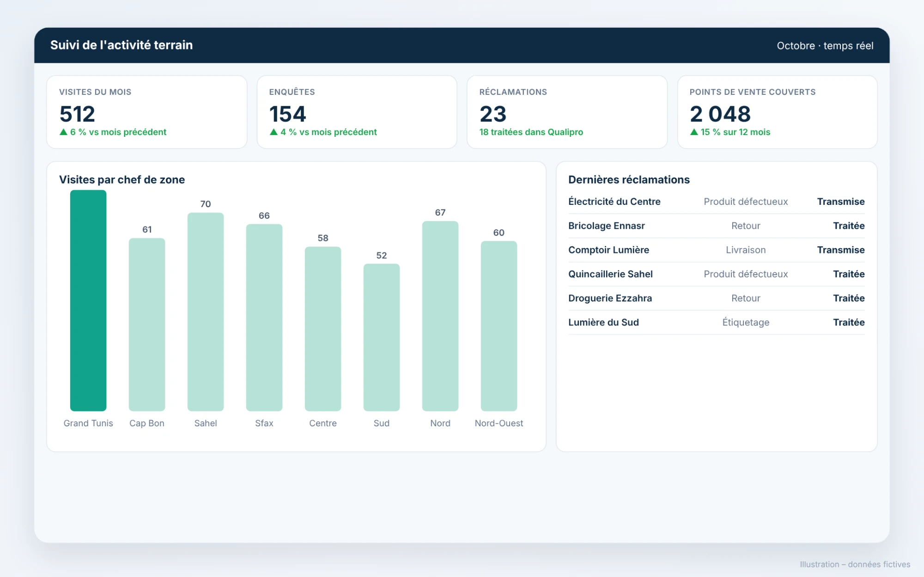924x577 pixels.
Task: Click the Grand Tunis bar in chart
Action: point(88,301)
